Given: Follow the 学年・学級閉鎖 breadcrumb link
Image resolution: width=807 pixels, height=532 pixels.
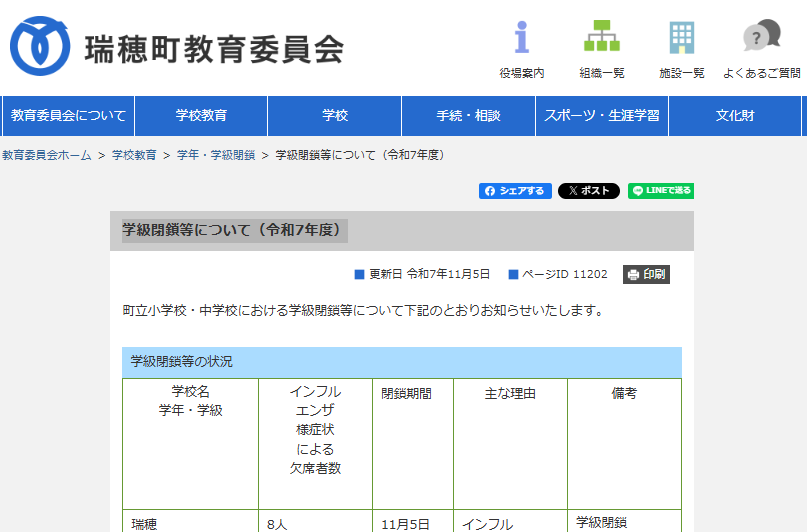Looking at the screenshot, I should [215, 155].
